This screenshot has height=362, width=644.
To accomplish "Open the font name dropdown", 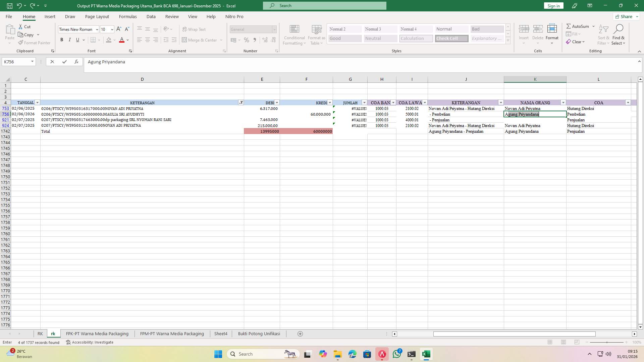I will (96, 29).
